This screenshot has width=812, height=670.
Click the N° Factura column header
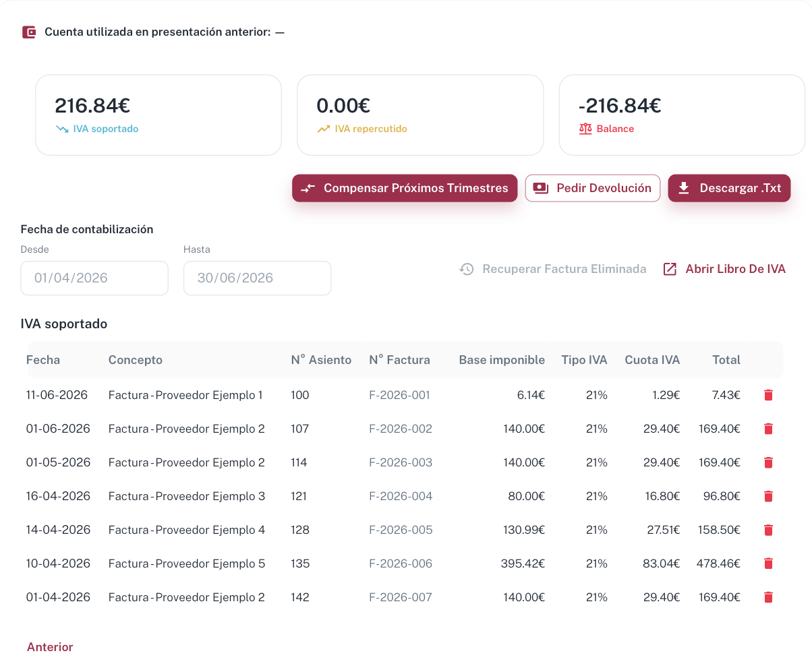(399, 360)
